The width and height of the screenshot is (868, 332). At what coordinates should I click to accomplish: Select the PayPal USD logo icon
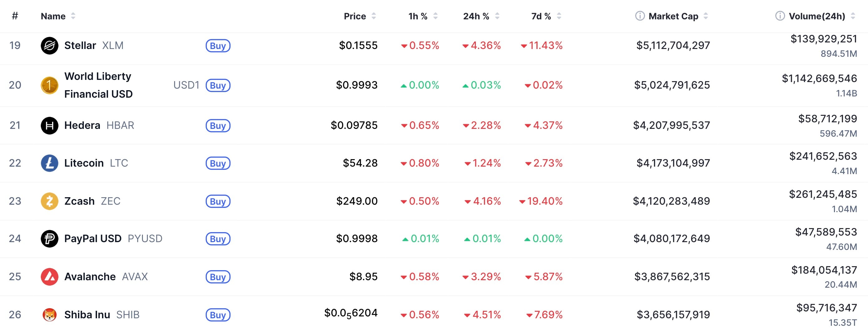tap(50, 239)
